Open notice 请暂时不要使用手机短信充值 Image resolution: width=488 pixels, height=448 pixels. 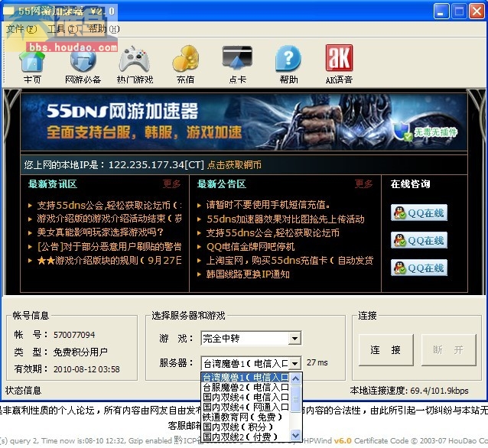click(x=268, y=205)
